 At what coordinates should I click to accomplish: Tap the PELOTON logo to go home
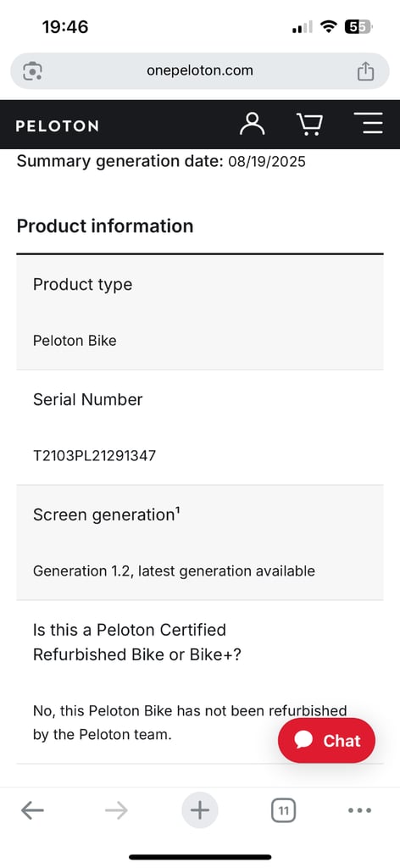click(57, 126)
